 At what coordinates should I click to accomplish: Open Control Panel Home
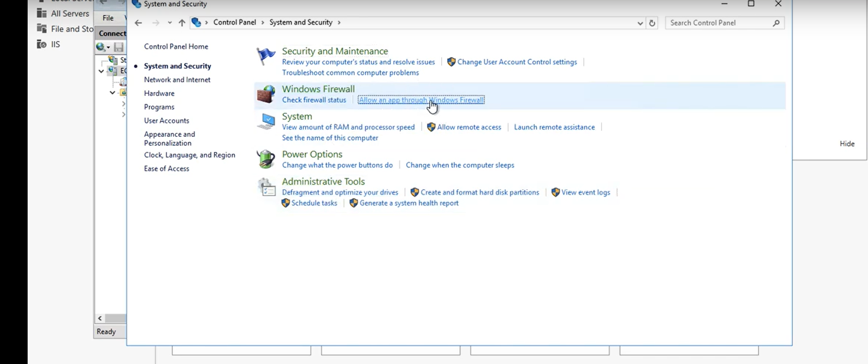[x=176, y=46]
